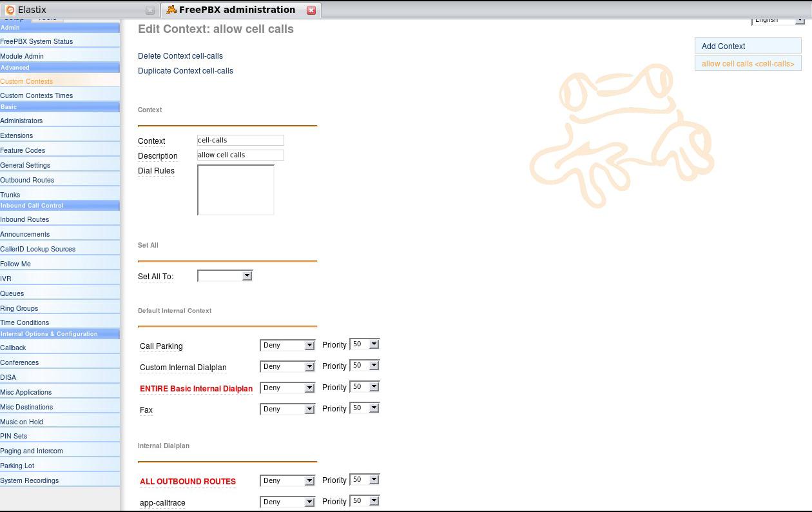The image size is (812, 512).
Task: Click Duplicate Context cell-calls link
Action: pyautogui.click(x=186, y=71)
